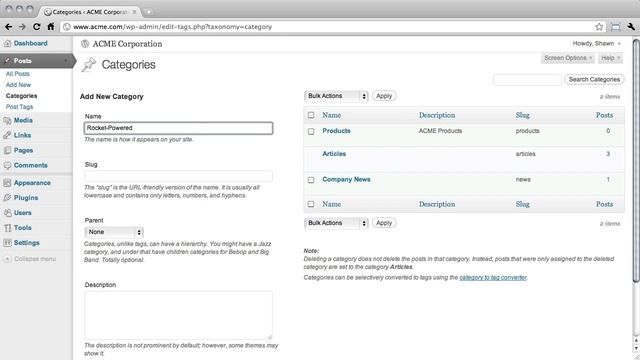Screen dimensions: 640x360
Task: Click the ACME Corporation site title
Action: pos(127,44)
